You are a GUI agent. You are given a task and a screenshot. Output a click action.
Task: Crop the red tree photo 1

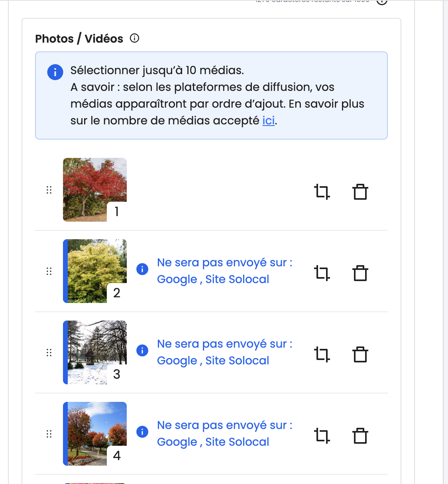point(322,192)
